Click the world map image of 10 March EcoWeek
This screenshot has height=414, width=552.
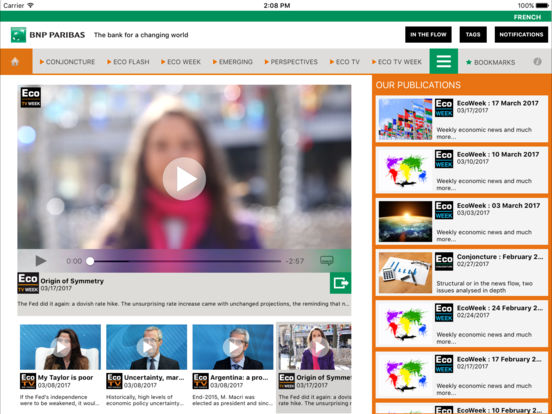pos(405,170)
